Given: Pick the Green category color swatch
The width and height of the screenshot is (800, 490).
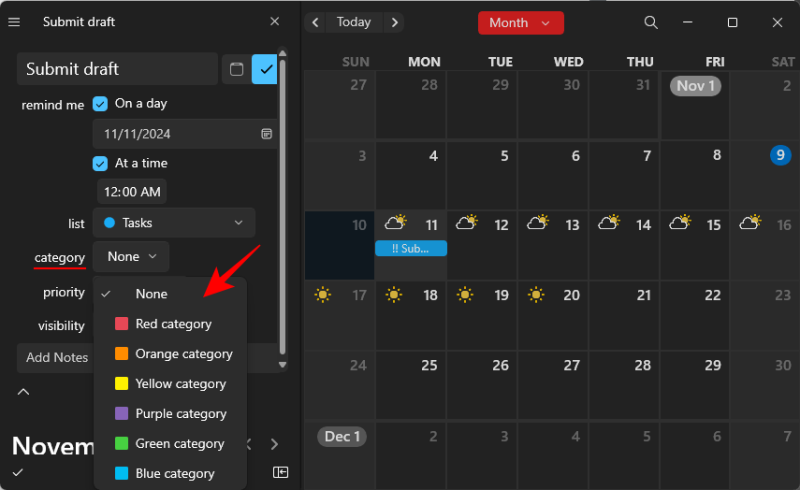Looking at the screenshot, I should (x=122, y=443).
